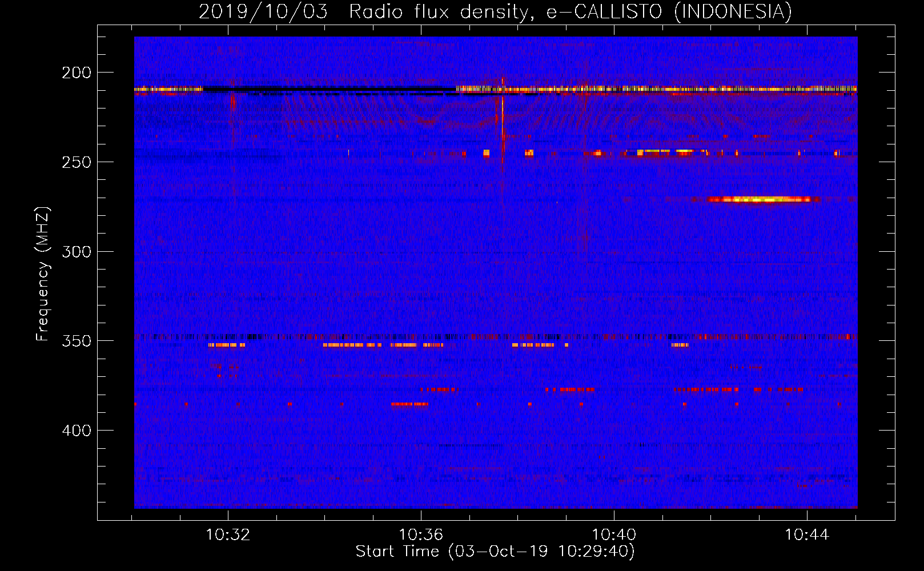Select the '400' frequency tick label

point(77,431)
